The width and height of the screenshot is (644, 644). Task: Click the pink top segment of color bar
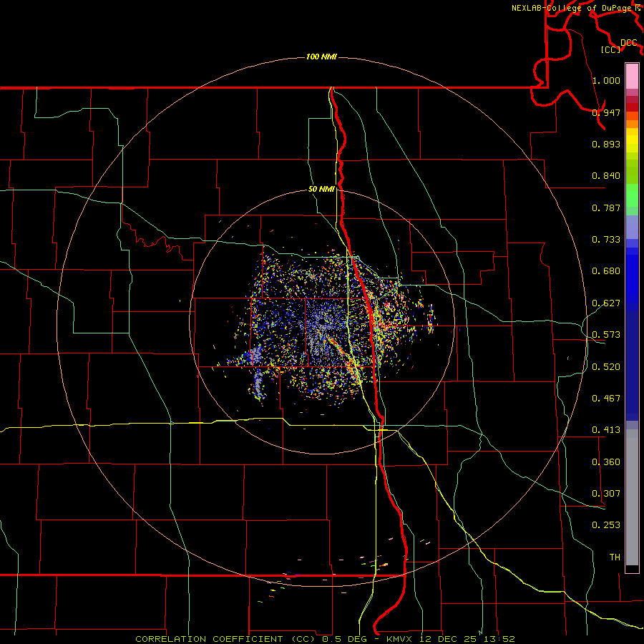(632, 76)
